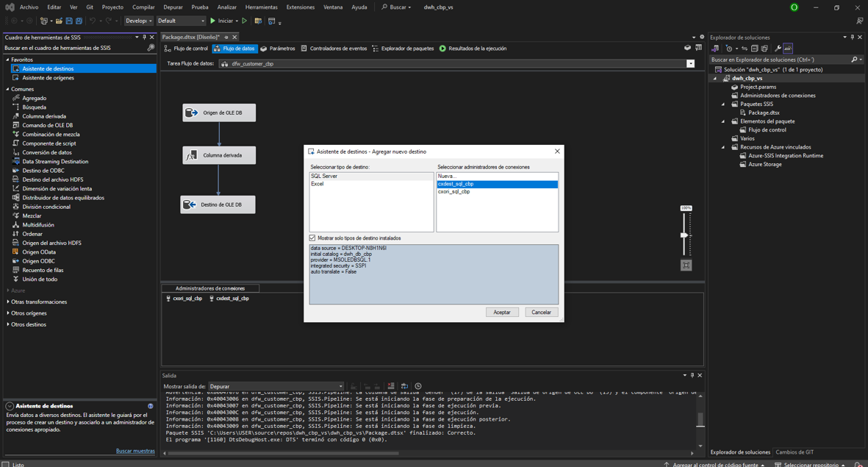Switch to the Controladores de eventos tab

click(x=334, y=49)
